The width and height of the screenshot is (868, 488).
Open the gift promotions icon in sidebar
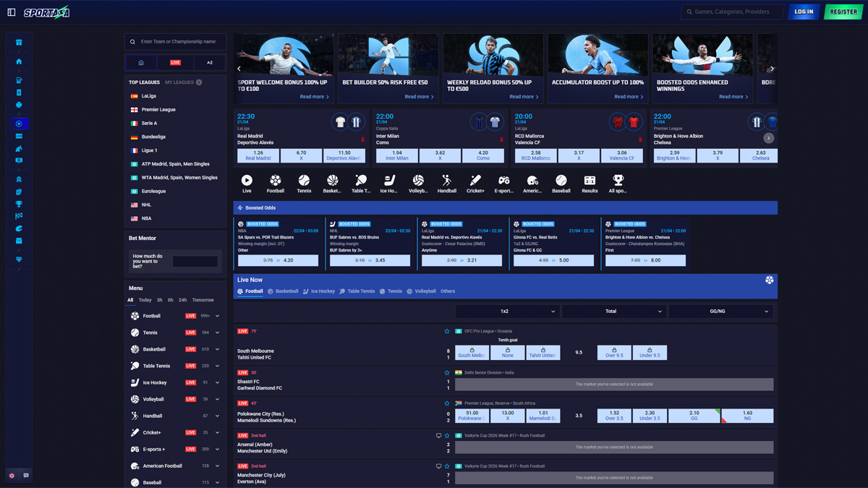[x=19, y=43]
